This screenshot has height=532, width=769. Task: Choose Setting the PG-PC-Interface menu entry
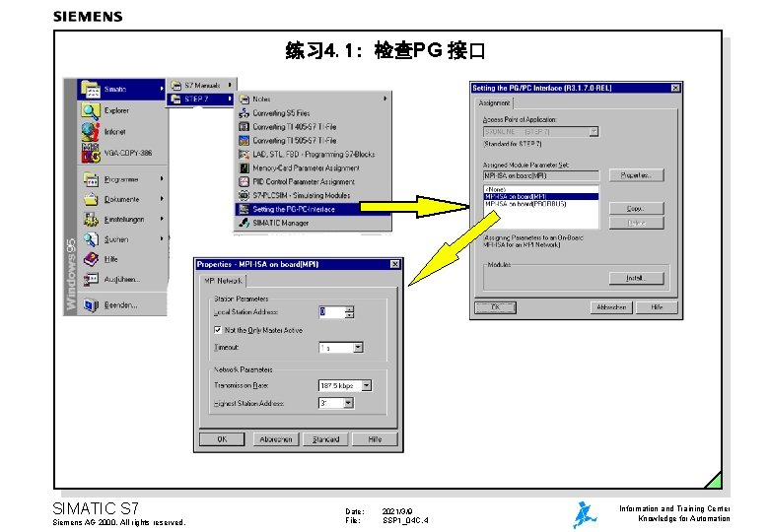313,209
